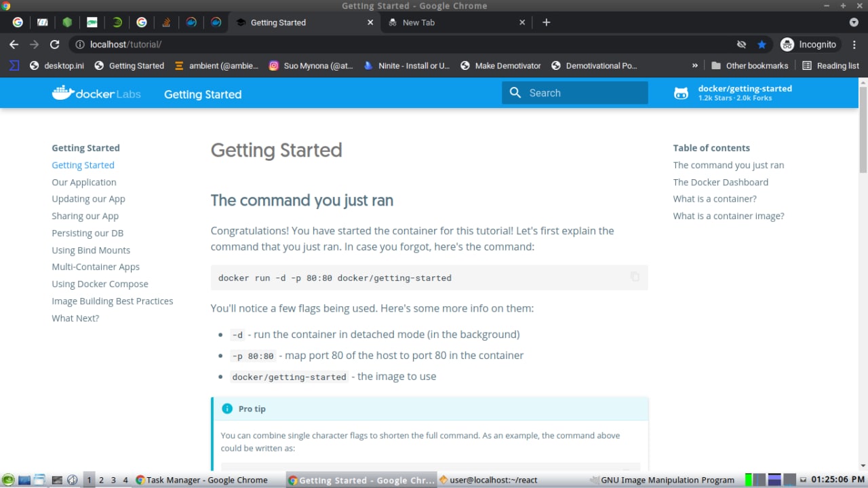Open Getting Started bookmark in bookmarks bar
Screen dimensions: 868x488
(x=130, y=66)
